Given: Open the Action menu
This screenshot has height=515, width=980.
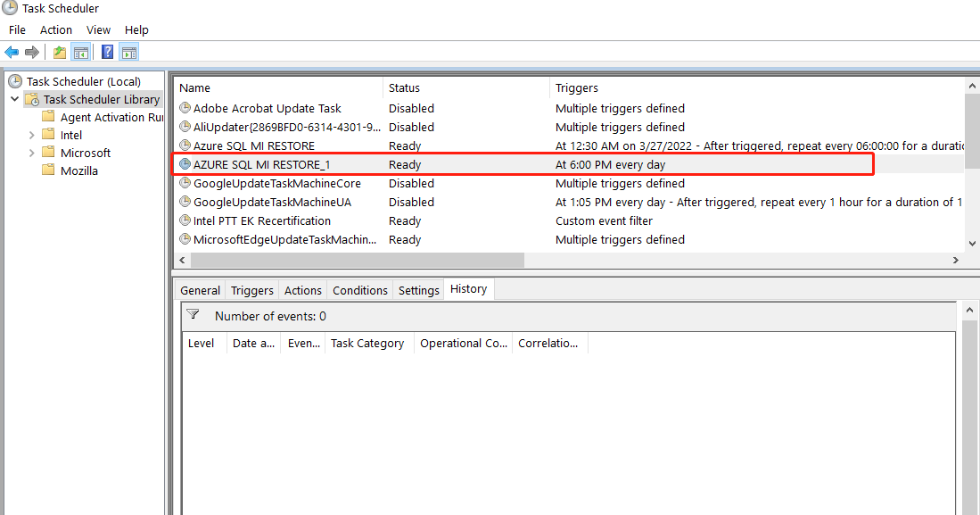Looking at the screenshot, I should [55, 29].
